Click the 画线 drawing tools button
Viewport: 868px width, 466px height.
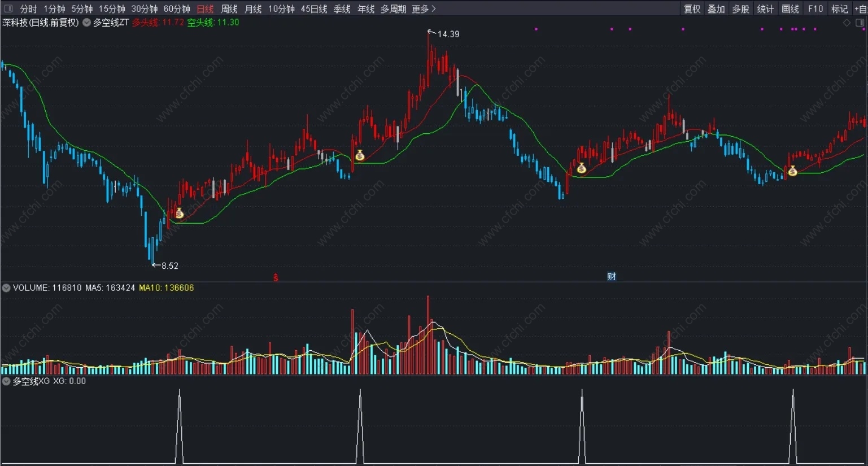click(x=790, y=9)
